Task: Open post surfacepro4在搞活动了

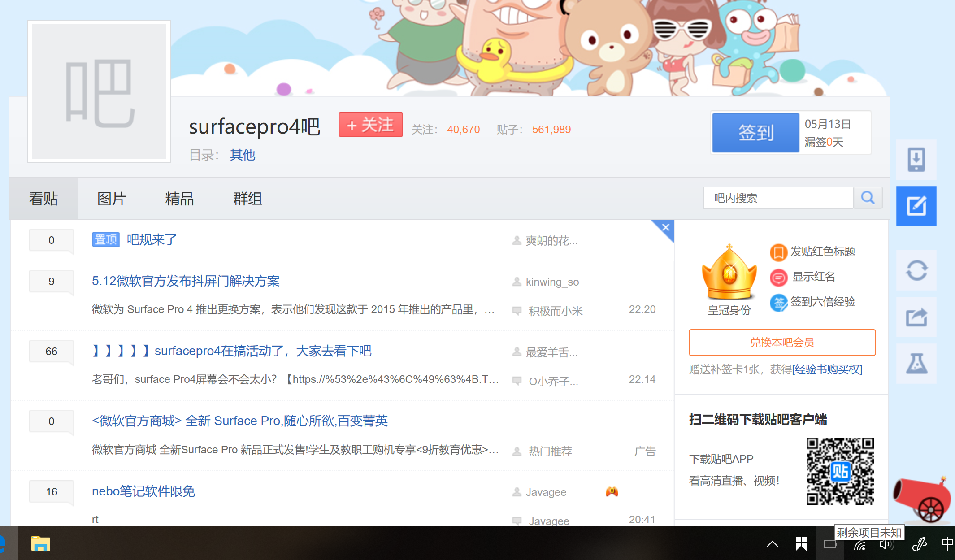Action: coord(232,351)
